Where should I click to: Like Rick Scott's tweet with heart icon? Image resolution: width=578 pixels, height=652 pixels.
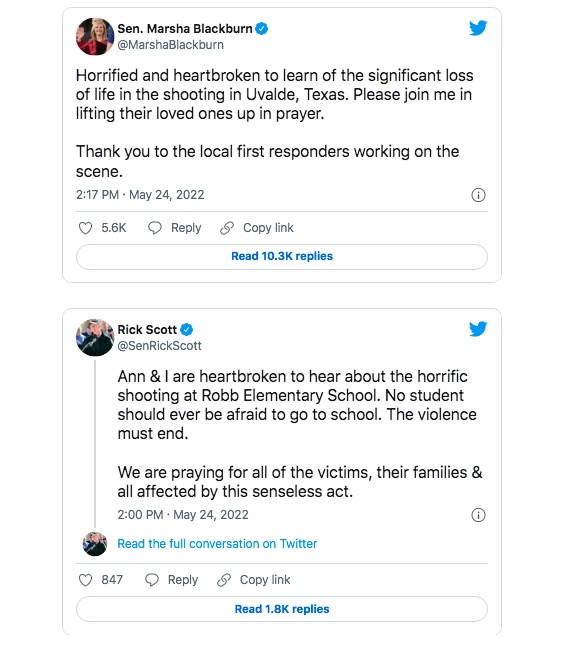click(x=85, y=580)
